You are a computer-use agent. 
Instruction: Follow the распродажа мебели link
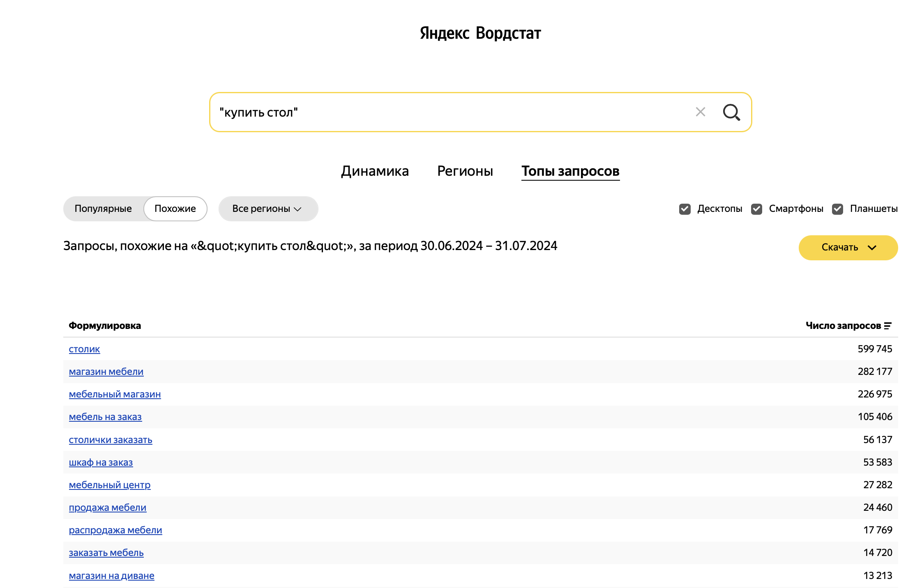(x=115, y=530)
